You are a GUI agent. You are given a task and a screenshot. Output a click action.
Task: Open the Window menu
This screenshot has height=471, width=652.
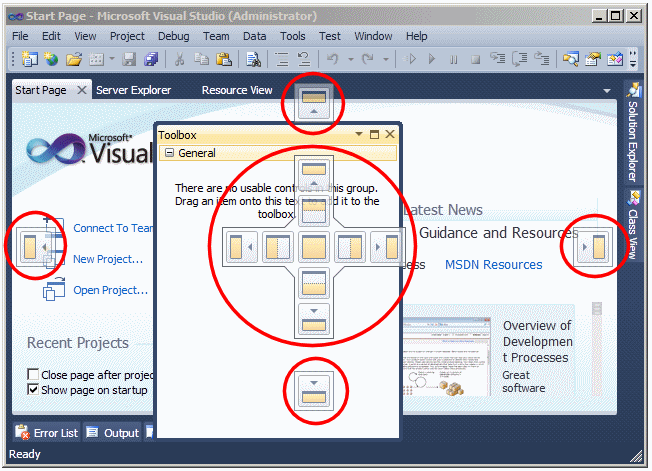(373, 36)
